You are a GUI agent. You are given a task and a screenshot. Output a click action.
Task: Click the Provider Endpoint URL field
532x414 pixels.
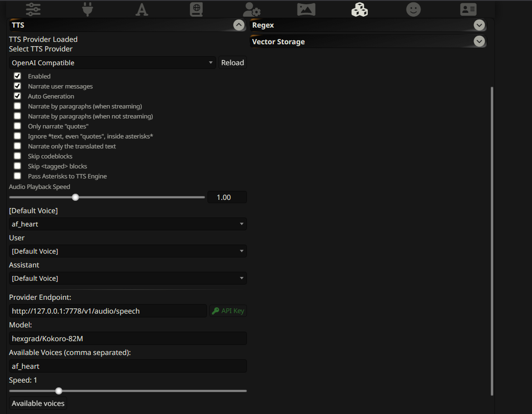pyautogui.click(x=108, y=311)
